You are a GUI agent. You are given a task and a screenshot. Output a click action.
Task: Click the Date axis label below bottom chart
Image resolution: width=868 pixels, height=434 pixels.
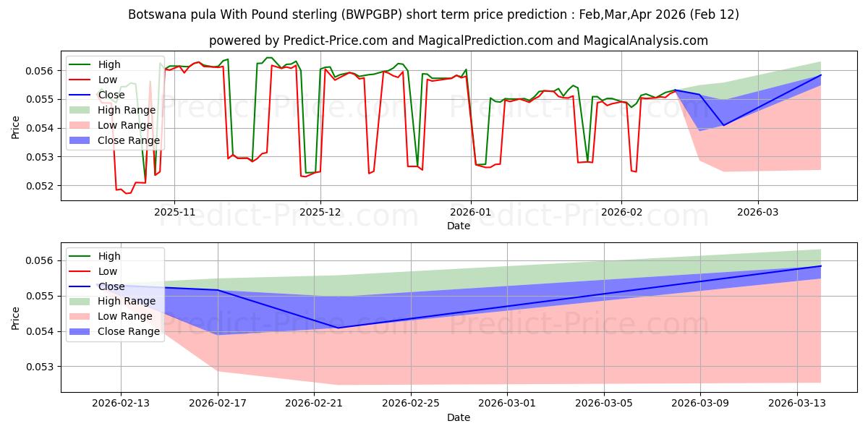(459, 417)
